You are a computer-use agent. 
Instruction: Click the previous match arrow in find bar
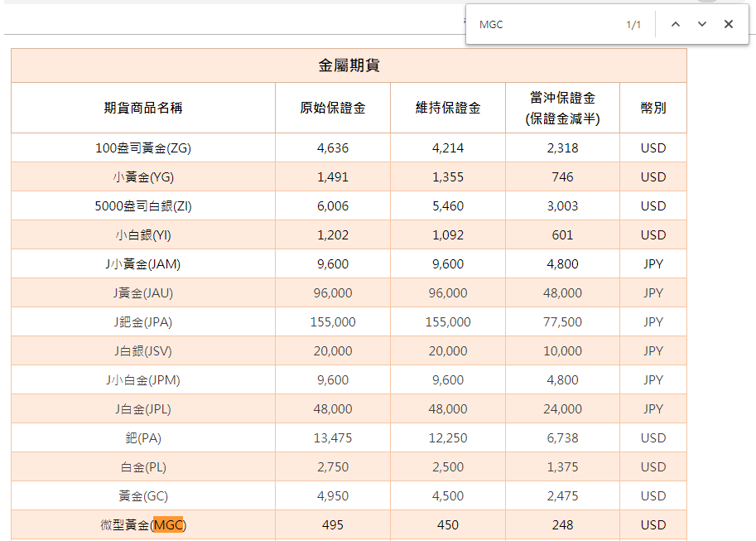(676, 24)
